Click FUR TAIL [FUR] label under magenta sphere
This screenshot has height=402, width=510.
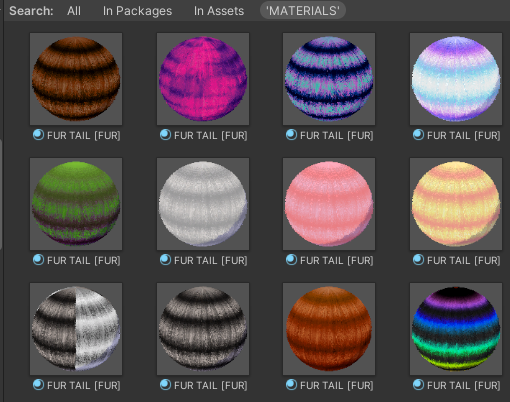[211, 136]
